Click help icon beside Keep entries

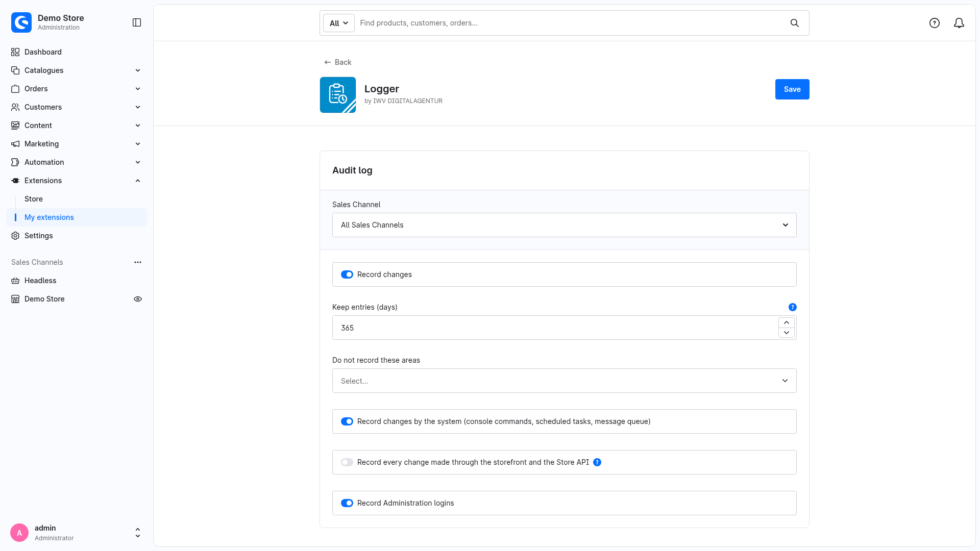(x=793, y=307)
